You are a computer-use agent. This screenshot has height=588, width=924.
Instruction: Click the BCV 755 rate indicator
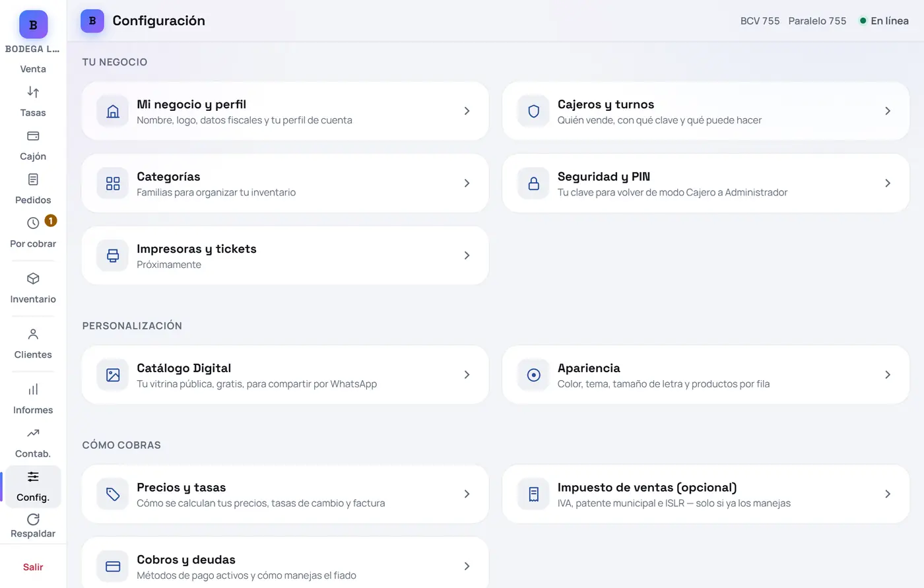tap(760, 21)
